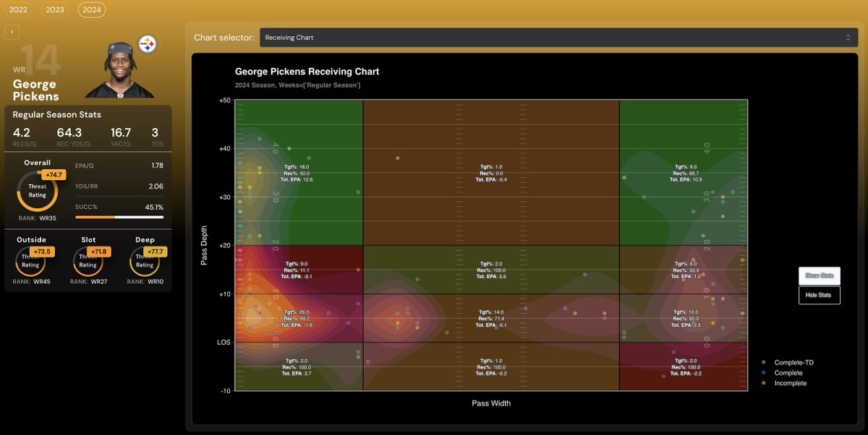This screenshot has width=868, height=435.
Task: Click the +73.5 Outside rating badge
Action: pyautogui.click(x=43, y=251)
